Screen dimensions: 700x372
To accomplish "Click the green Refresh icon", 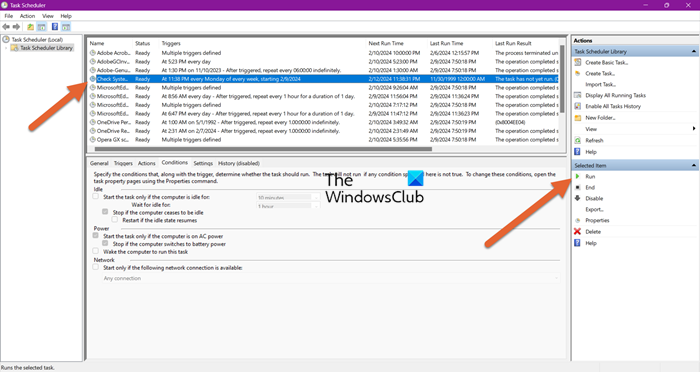I will 578,140.
